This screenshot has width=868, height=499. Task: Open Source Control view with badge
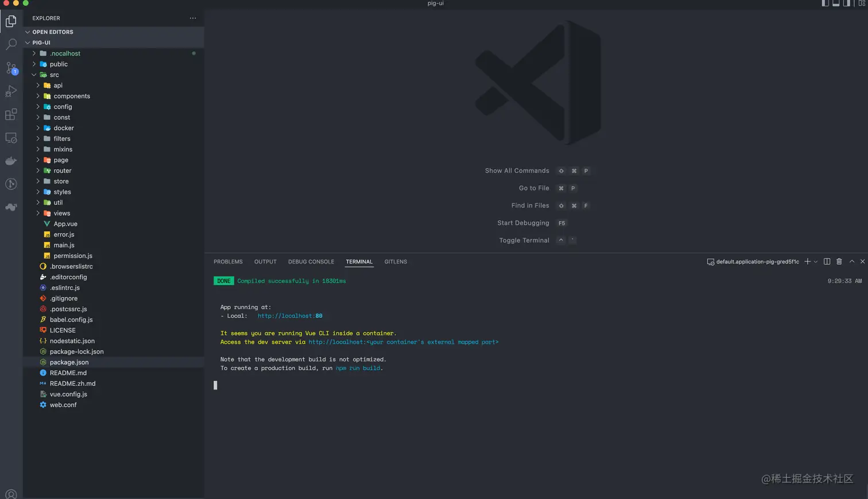(11, 68)
